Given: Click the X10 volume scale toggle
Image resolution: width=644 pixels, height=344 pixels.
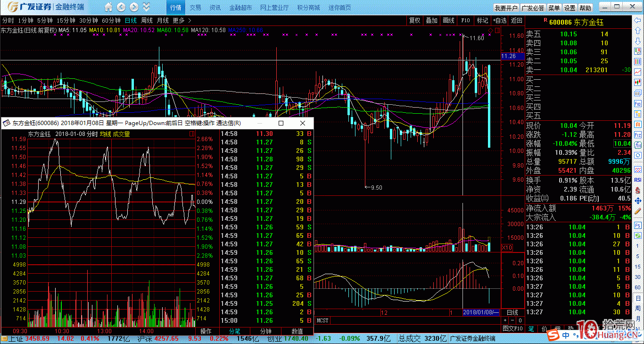Looking at the screenshot, I should pyautogui.click(x=507, y=248).
